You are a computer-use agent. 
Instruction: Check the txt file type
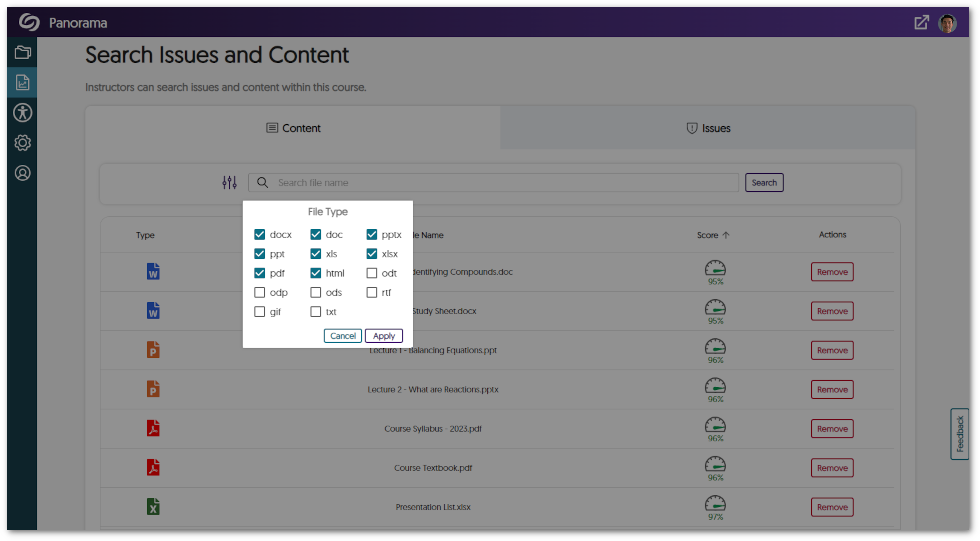(316, 312)
